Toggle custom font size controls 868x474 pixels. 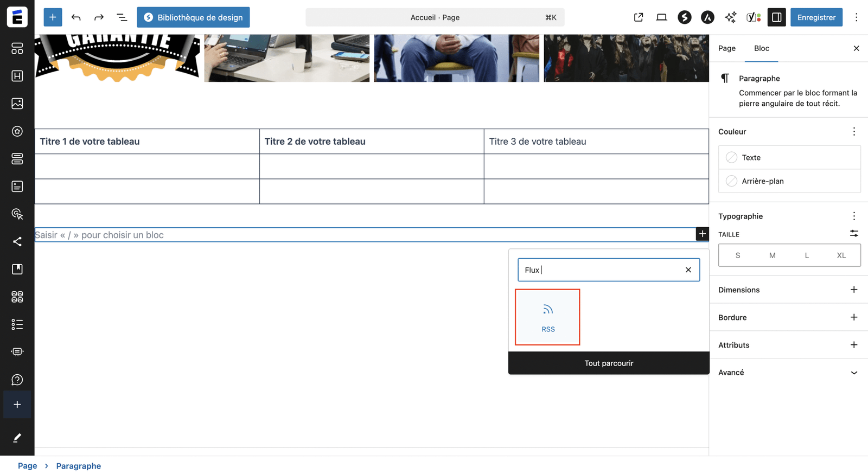pyautogui.click(x=853, y=234)
